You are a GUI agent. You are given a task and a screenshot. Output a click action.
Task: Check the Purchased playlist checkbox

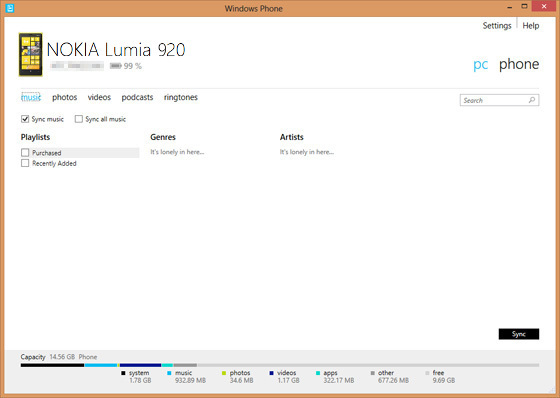pos(25,153)
